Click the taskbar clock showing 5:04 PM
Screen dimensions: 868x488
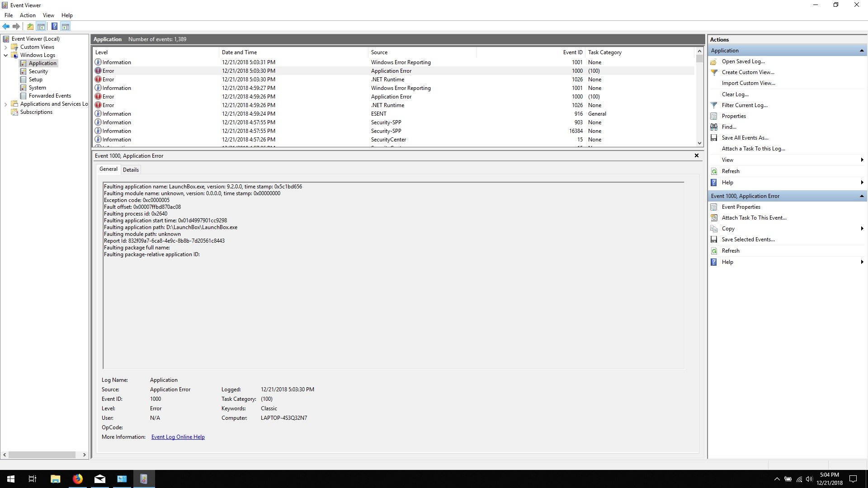829,479
